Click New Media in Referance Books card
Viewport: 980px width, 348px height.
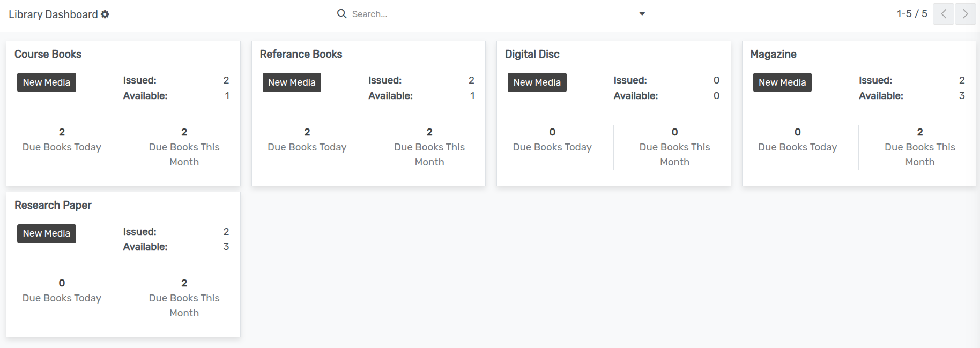[x=292, y=82]
